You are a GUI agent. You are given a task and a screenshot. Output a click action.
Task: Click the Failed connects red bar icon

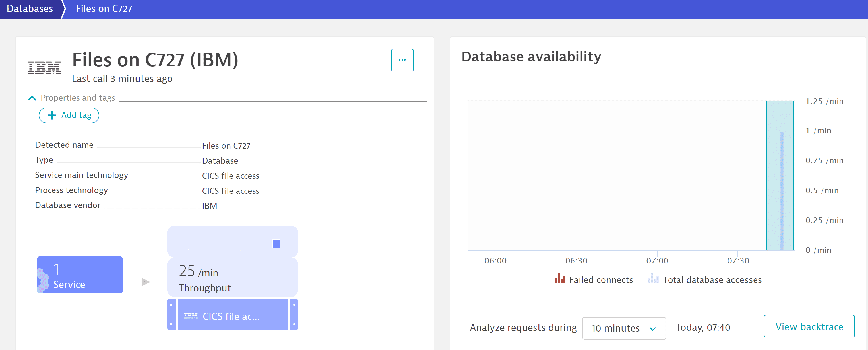560,279
